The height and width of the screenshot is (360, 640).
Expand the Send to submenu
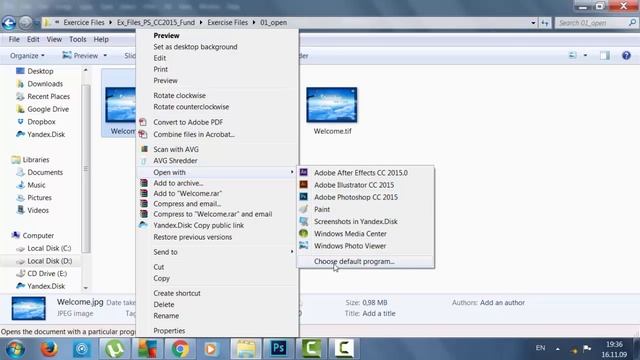pyautogui.click(x=217, y=252)
